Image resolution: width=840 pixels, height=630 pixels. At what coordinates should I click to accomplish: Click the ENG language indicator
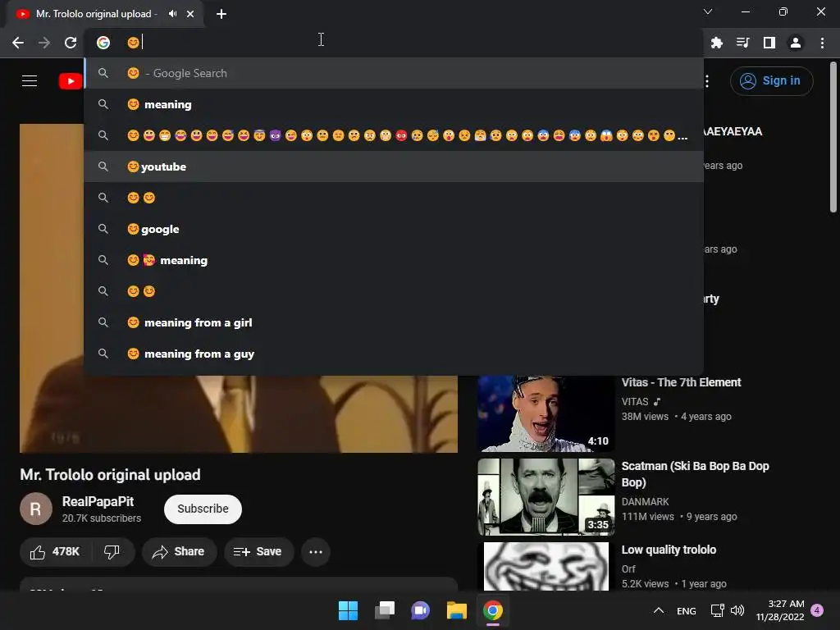[x=687, y=610]
